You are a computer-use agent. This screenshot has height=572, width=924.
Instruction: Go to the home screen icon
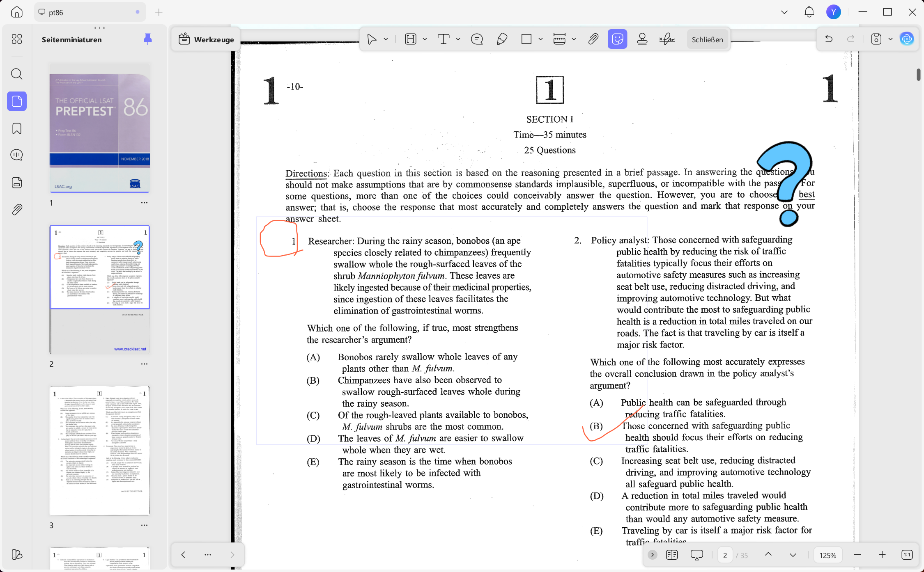click(17, 12)
